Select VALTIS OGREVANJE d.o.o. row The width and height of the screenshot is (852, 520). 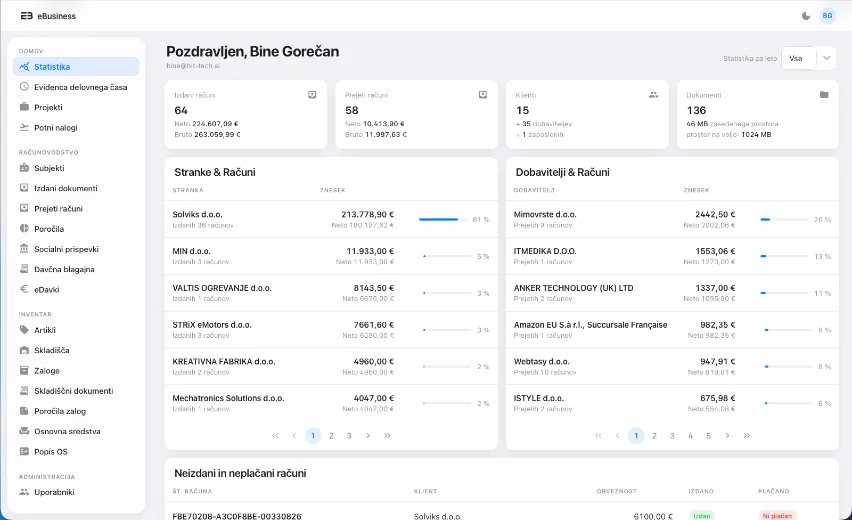point(331,293)
